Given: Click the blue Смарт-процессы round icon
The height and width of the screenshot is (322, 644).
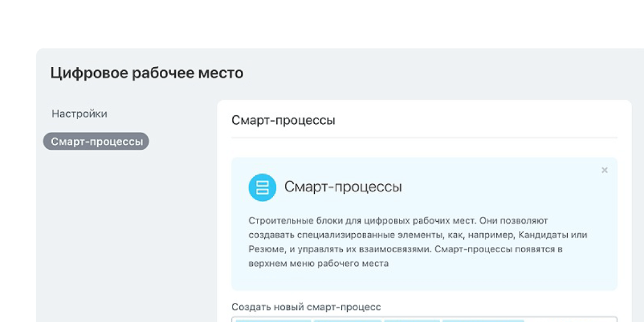Looking at the screenshot, I should pyautogui.click(x=262, y=187).
